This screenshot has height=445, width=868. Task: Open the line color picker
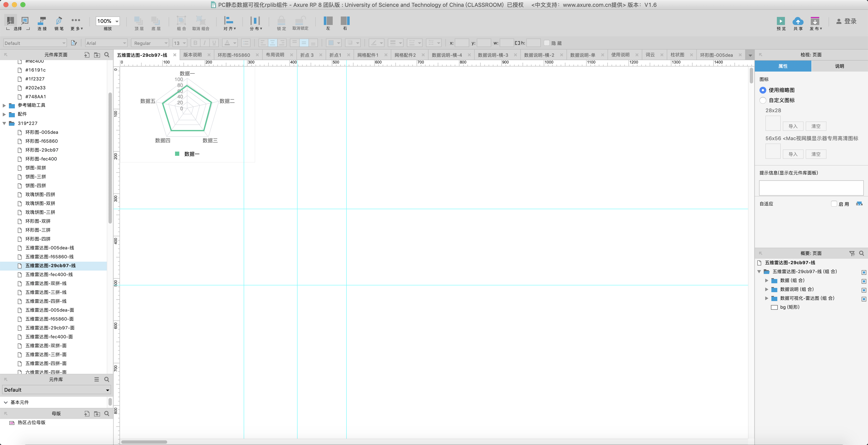click(376, 43)
